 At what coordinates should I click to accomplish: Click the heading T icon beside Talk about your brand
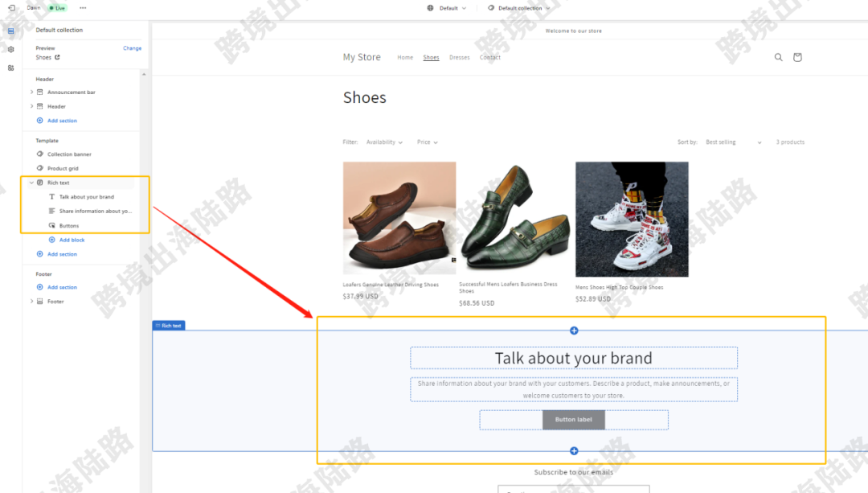click(52, 197)
